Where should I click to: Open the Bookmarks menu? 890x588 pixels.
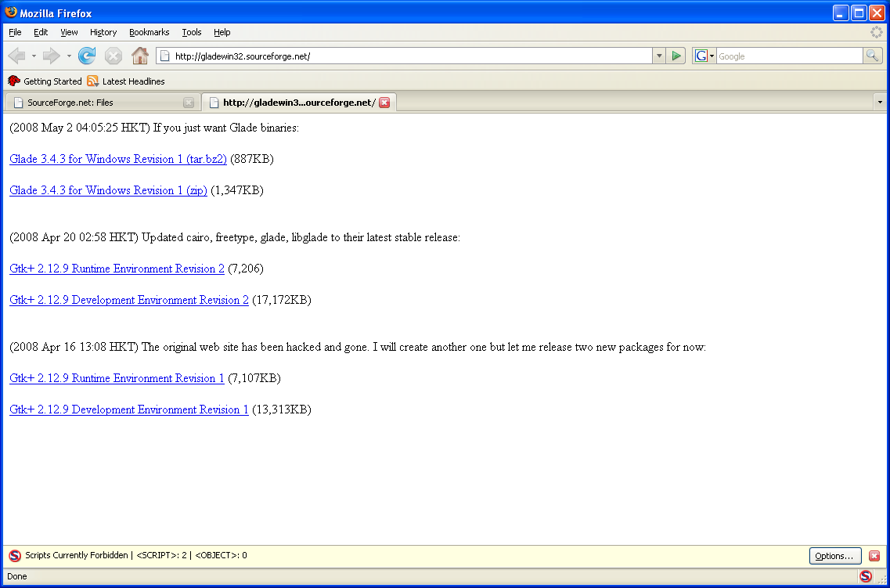pyautogui.click(x=149, y=32)
